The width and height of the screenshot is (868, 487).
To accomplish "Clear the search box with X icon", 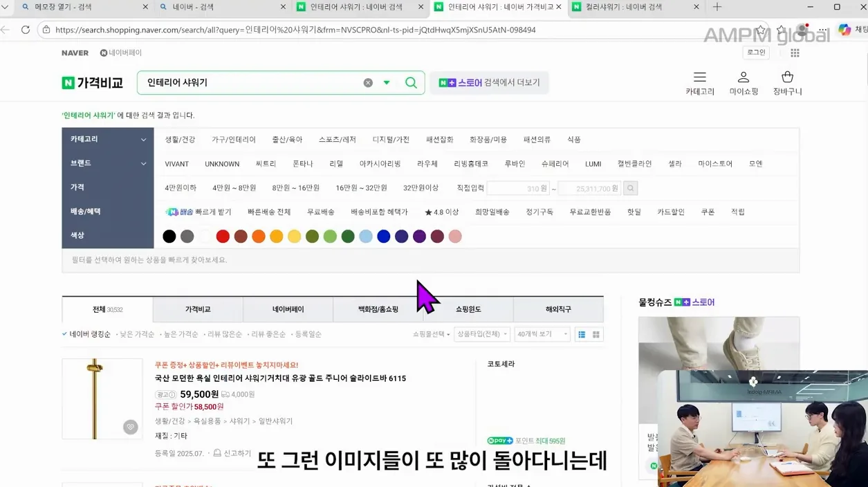I will pos(368,82).
